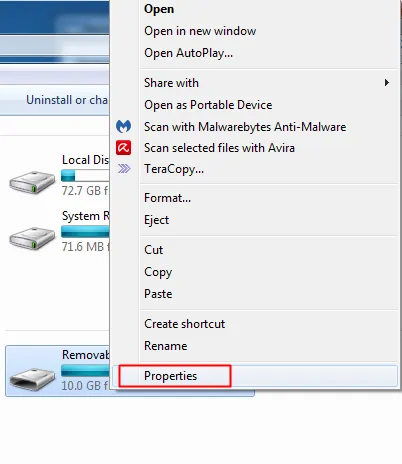Viewport: 402px width, 464px height.
Task: Select Open as Portable Device
Action: pyautogui.click(x=208, y=105)
